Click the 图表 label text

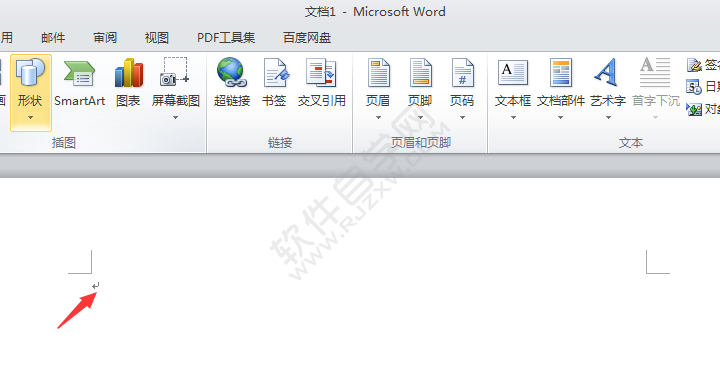click(128, 101)
